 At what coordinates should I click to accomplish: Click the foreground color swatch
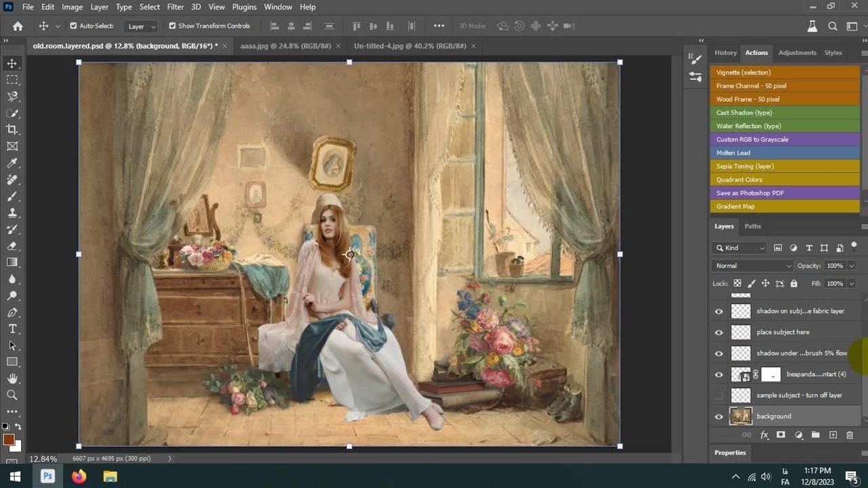click(8, 440)
